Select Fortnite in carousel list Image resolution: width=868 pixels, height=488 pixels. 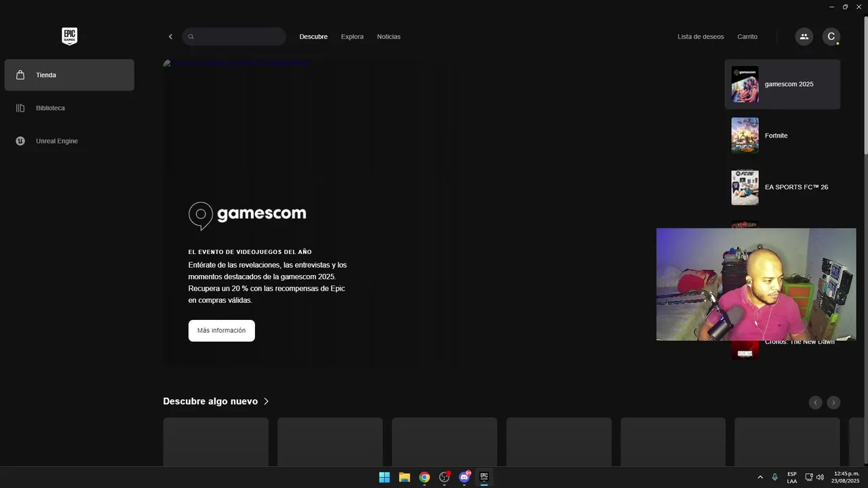(782, 136)
